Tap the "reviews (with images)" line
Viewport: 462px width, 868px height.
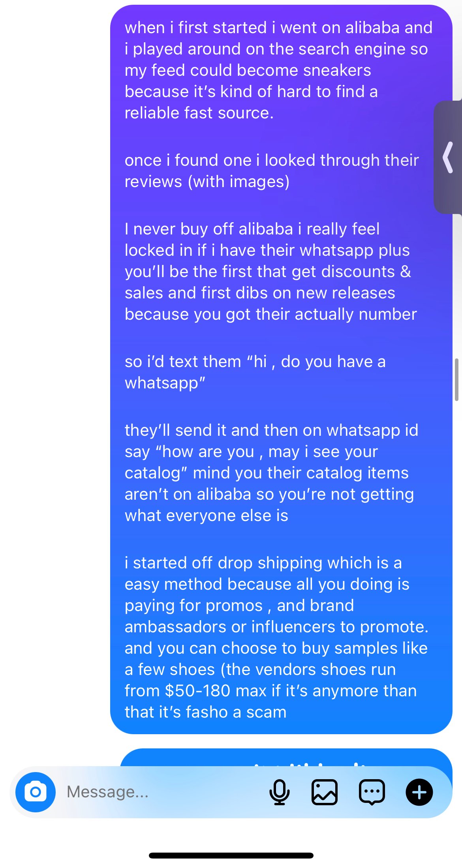point(207,182)
